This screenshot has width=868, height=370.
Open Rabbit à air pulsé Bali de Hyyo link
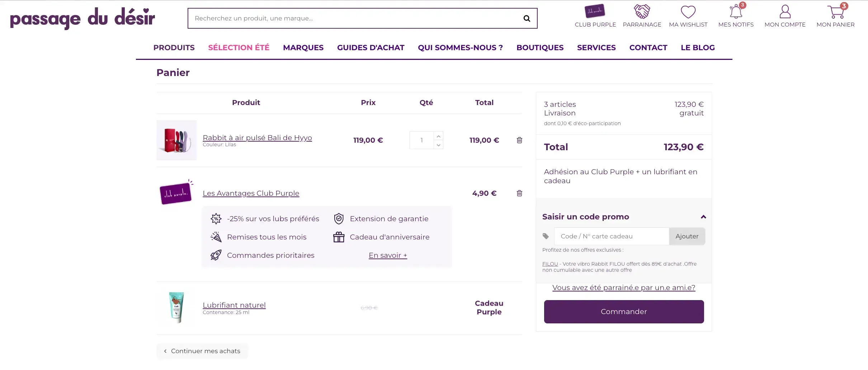(x=257, y=138)
